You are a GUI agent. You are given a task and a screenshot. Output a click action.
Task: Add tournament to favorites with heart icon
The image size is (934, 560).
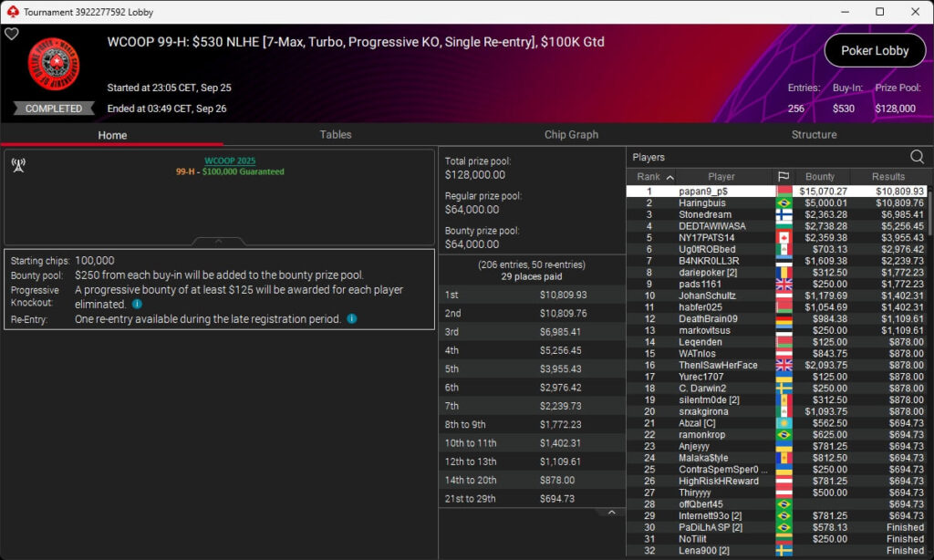click(11, 34)
